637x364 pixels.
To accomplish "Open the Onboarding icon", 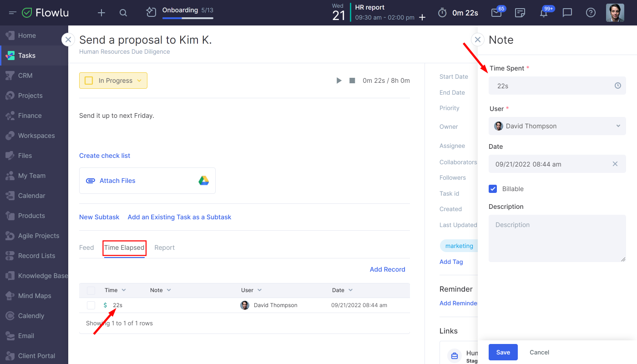I will (x=152, y=12).
